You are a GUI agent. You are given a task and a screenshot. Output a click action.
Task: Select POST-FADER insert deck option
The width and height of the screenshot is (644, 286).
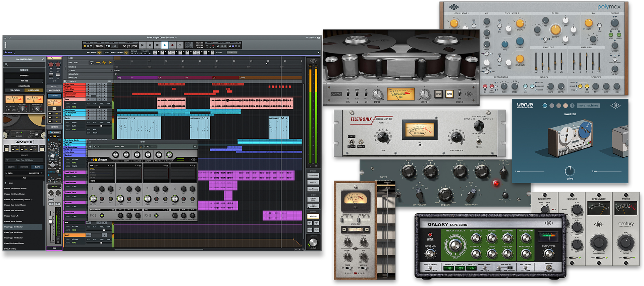tap(34, 90)
